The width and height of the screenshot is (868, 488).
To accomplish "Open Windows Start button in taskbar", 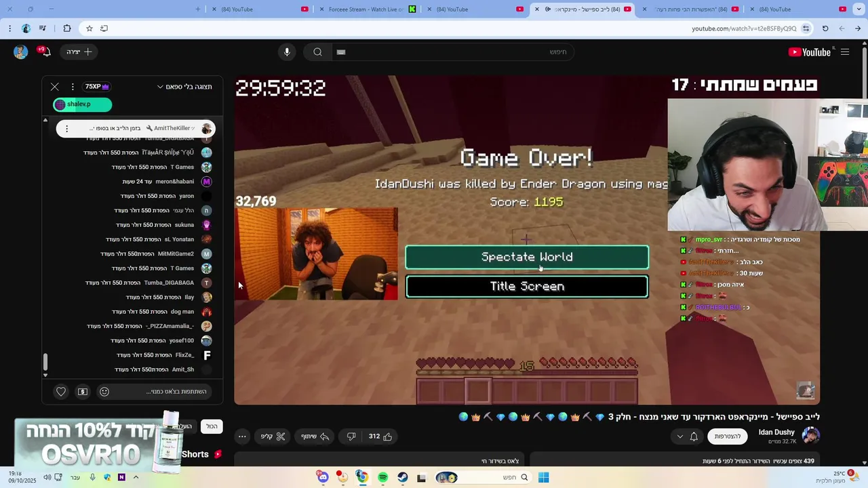I will point(543,478).
